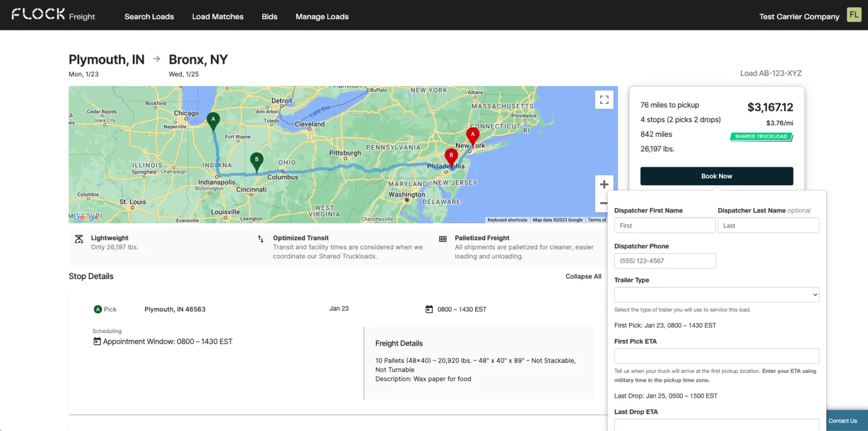This screenshot has height=431, width=868.
Task: Click calendar icon beside 0800 – 1430 EST
Action: pyautogui.click(x=429, y=309)
